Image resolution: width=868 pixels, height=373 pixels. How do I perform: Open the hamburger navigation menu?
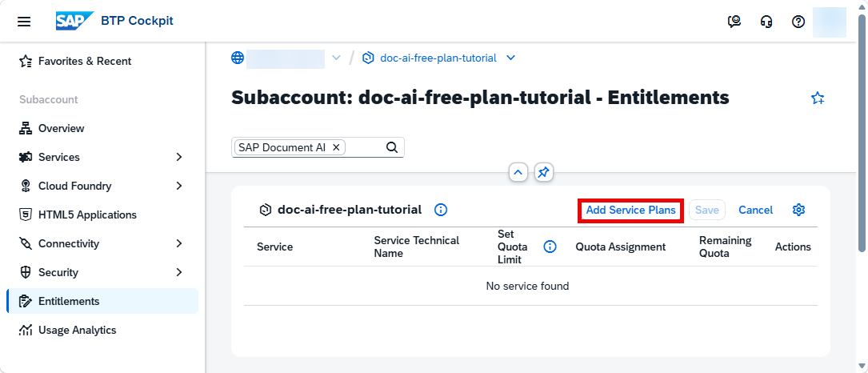click(x=24, y=22)
